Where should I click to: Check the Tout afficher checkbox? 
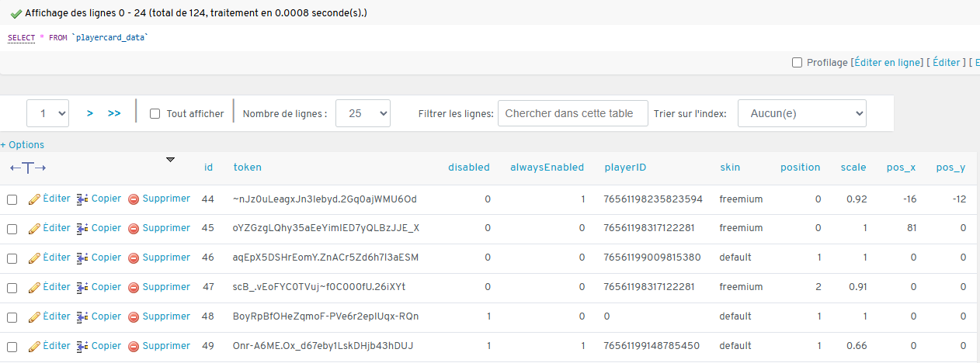point(155,114)
